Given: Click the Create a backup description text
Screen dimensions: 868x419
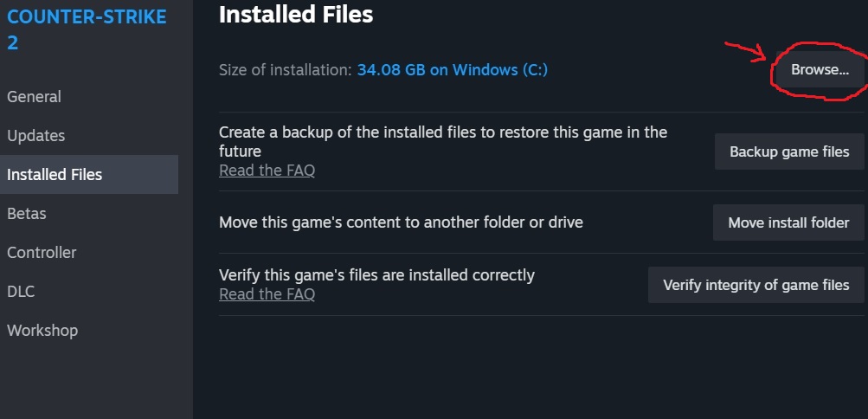Looking at the screenshot, I should [442, 141].
